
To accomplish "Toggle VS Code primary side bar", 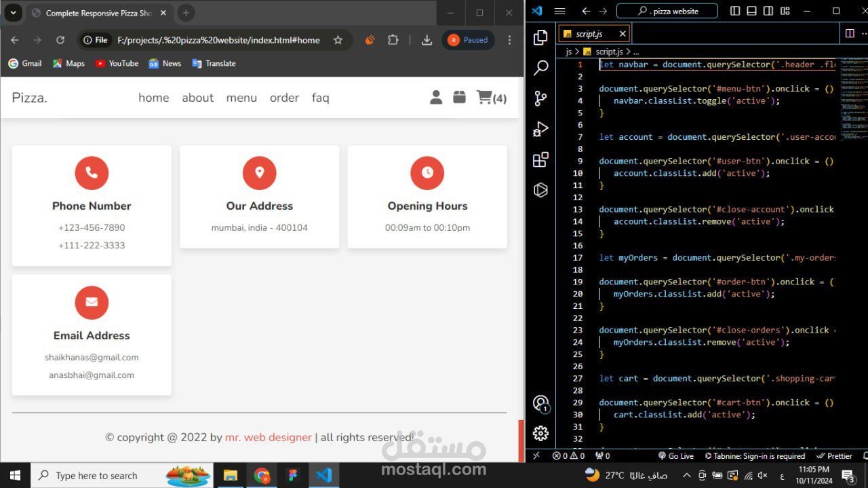I will (735, 11).
